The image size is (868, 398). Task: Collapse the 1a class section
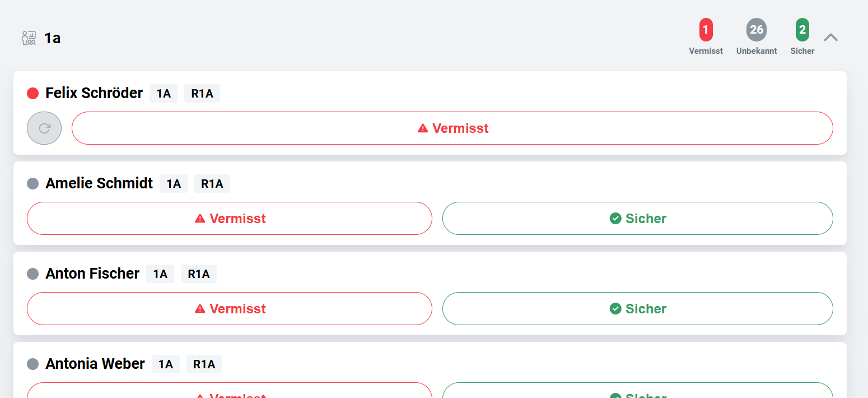(x=831, y=38)
